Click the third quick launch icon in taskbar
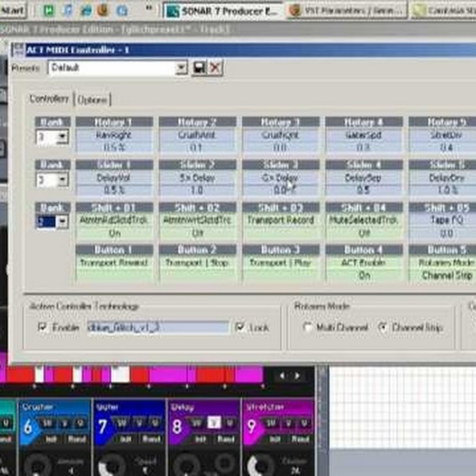Viewport: 476px width, 476px height. (x=86, y=11)
